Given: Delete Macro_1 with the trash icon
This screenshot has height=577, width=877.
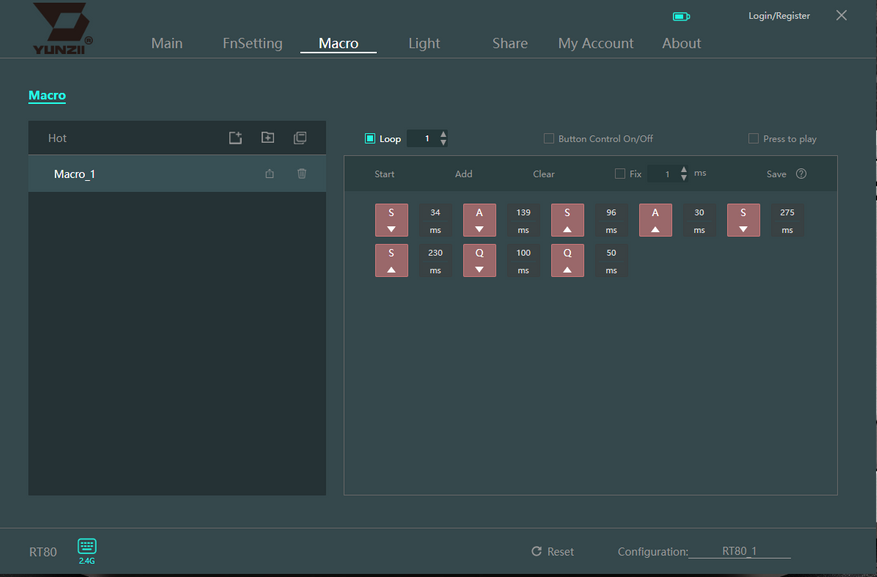Looking at the screenshot, I should click(302, 174).
